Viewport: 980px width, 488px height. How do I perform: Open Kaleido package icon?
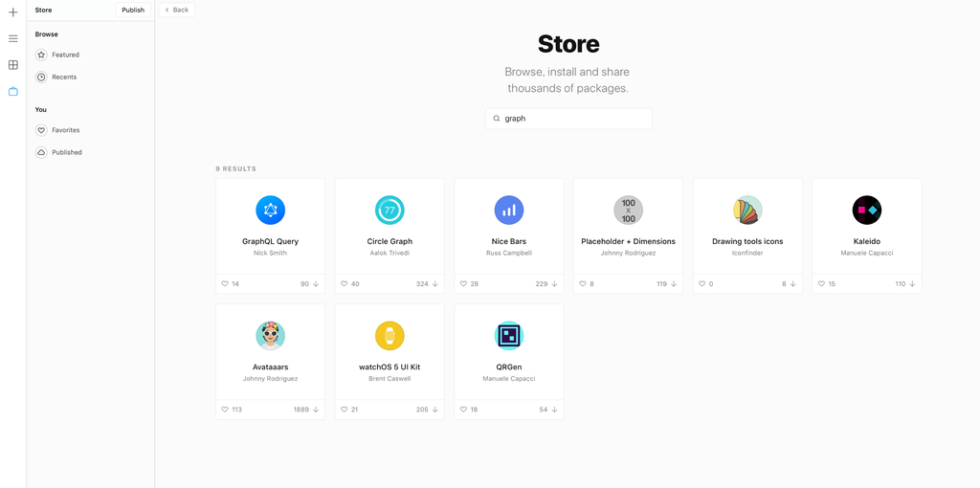click(x=867, y=210)
